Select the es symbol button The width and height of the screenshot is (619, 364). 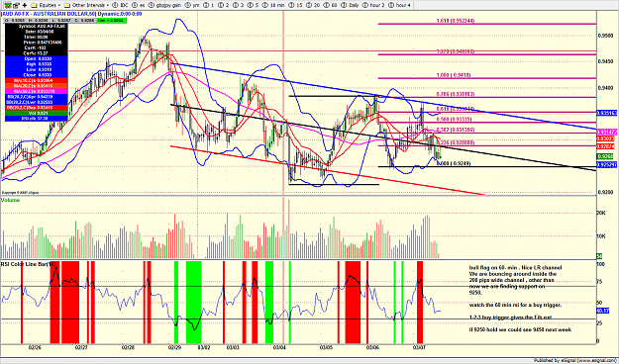point(139,5)
